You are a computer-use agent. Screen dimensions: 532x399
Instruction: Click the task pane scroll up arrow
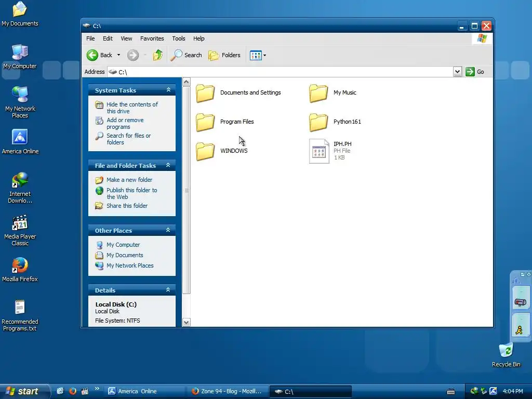coord(187,82)
